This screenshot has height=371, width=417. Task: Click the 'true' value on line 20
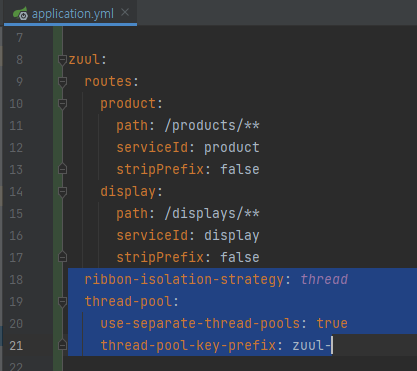(332, 323)
